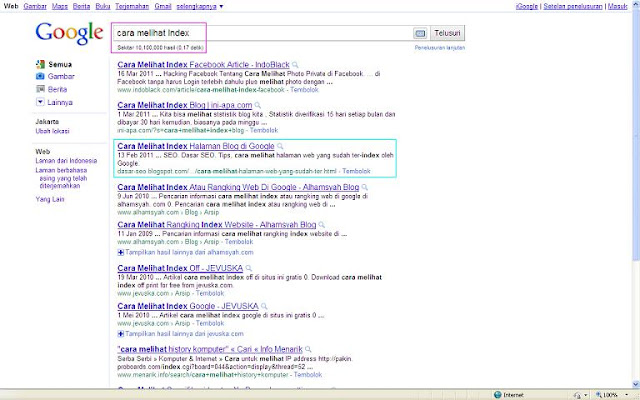Screen dimensions: 640x400
Task: Preview magnifier next to Index Off - JEVUSKA
Action: (x=249, y=268)
